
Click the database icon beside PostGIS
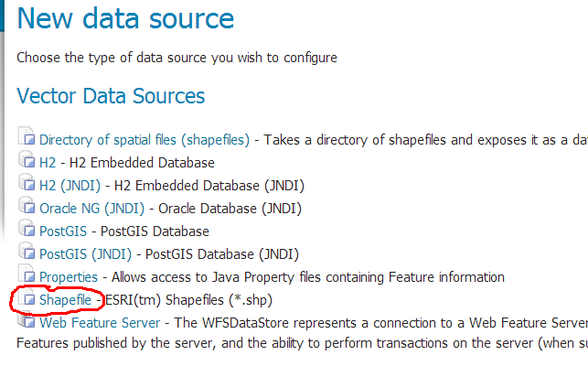(27, 228)
